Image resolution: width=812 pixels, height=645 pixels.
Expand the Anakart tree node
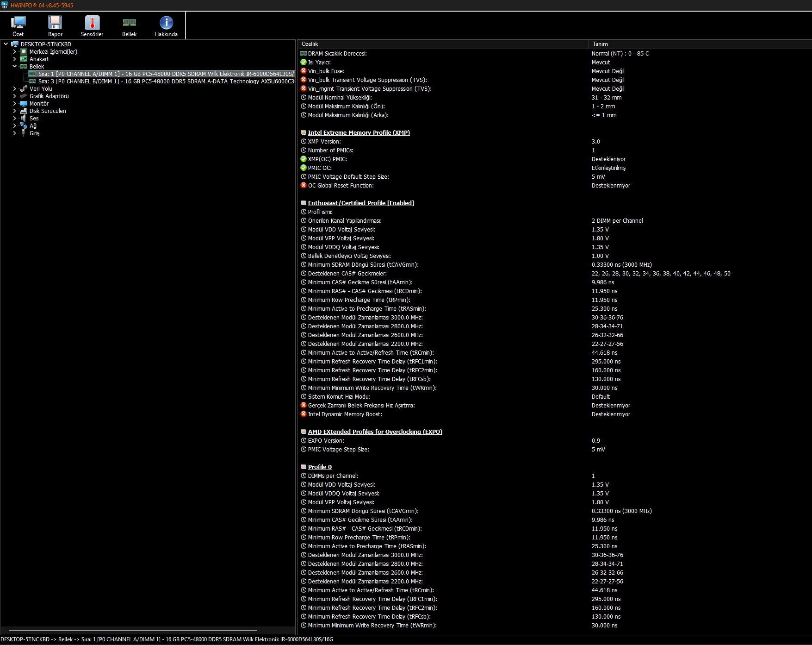click(x=14, y=59)
